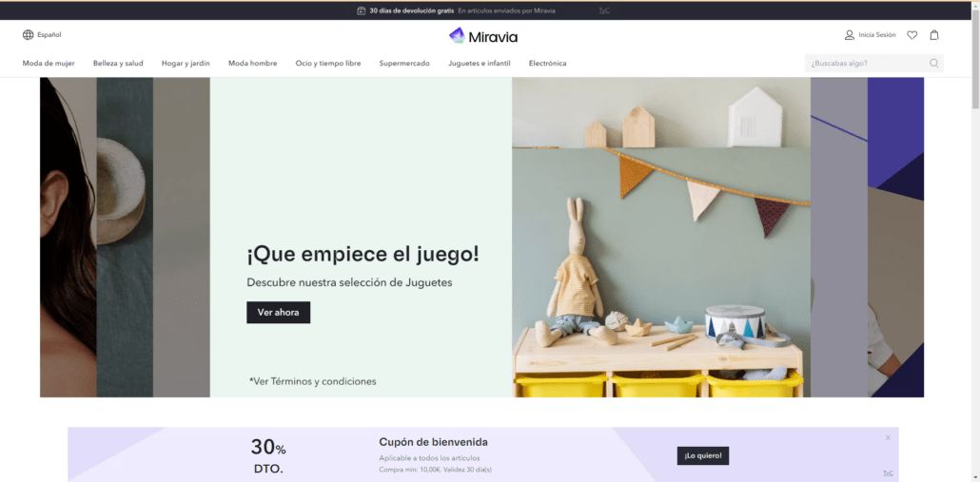Open the Moda de mujer menu

(49, 63)
